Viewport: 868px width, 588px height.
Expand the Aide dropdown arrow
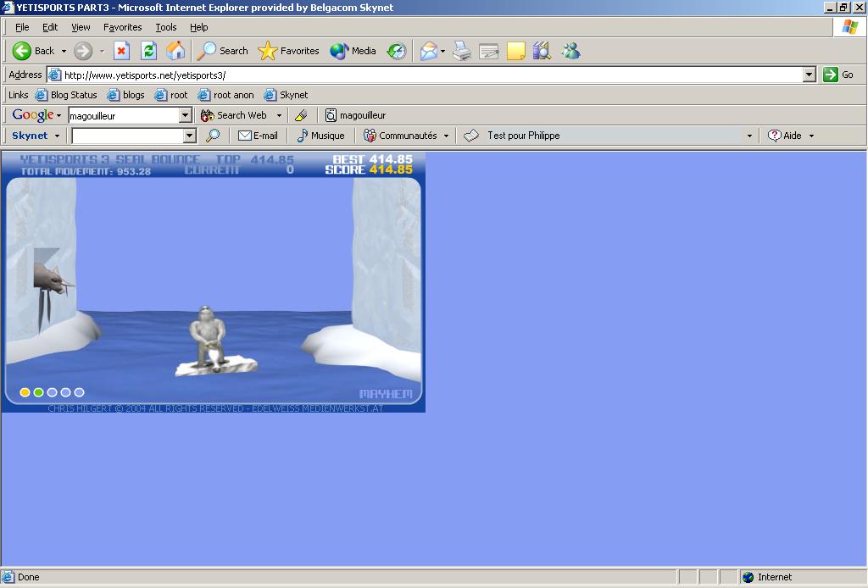click(811, 136)
